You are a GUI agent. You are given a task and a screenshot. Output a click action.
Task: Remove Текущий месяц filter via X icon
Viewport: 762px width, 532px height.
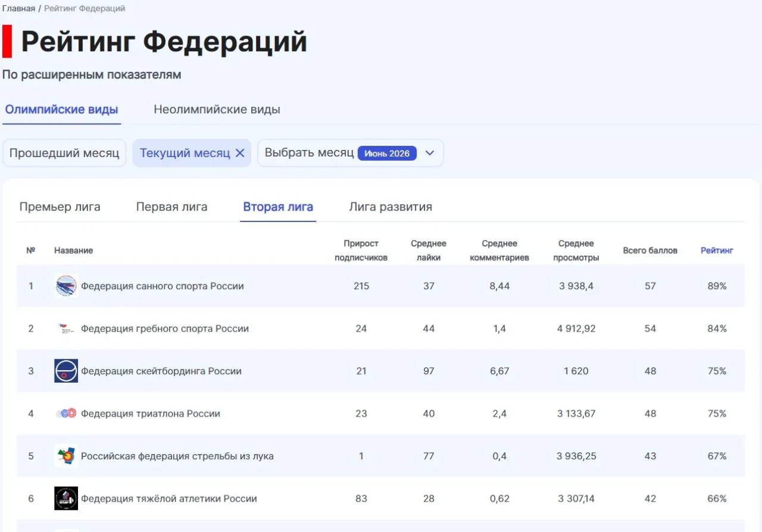tap(240, 153)
